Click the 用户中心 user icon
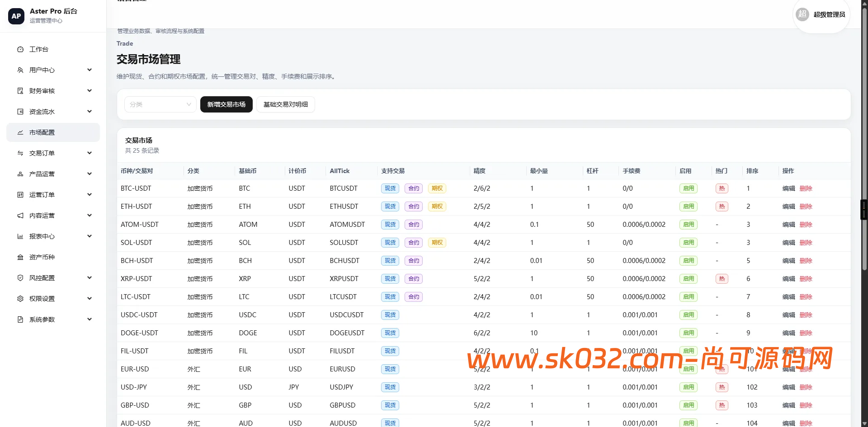Screen dimensions: 868x427 coord(20,70)
